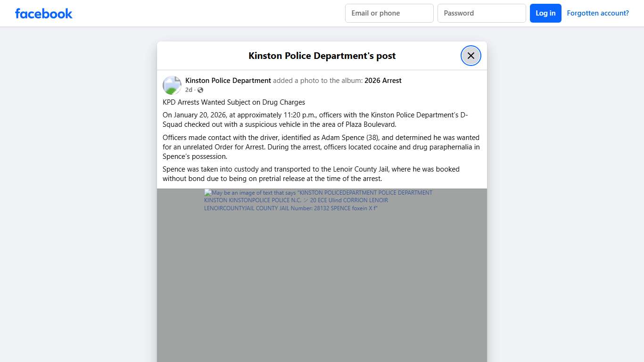
Task: Click the "added a photo to the album" text
Action: [319, 80]
